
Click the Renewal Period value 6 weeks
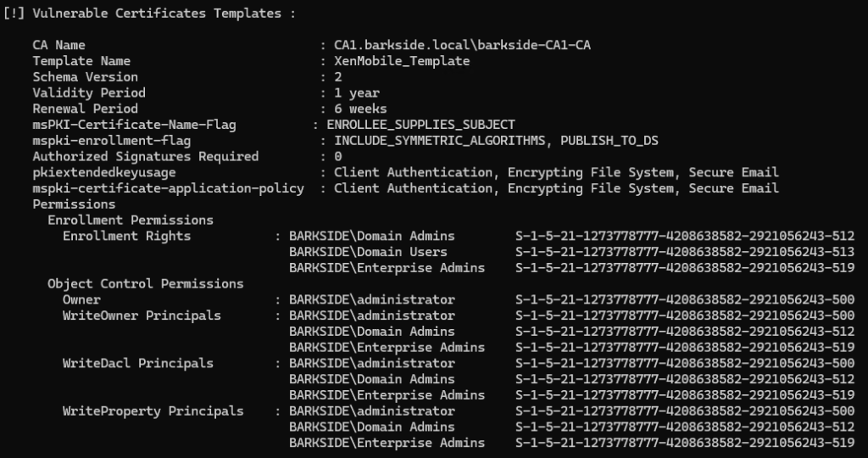[360, 109]
